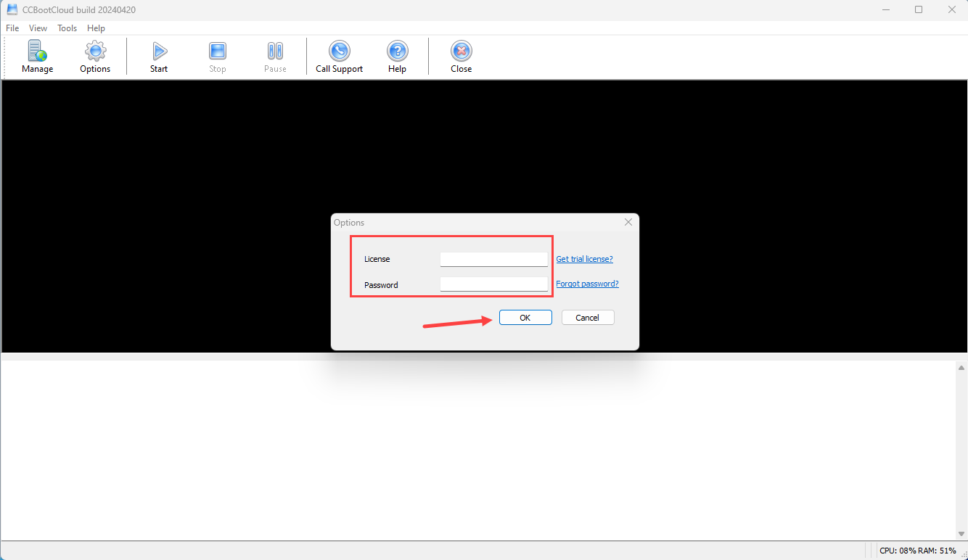Click the Help question mark icon

pos(397,52)
